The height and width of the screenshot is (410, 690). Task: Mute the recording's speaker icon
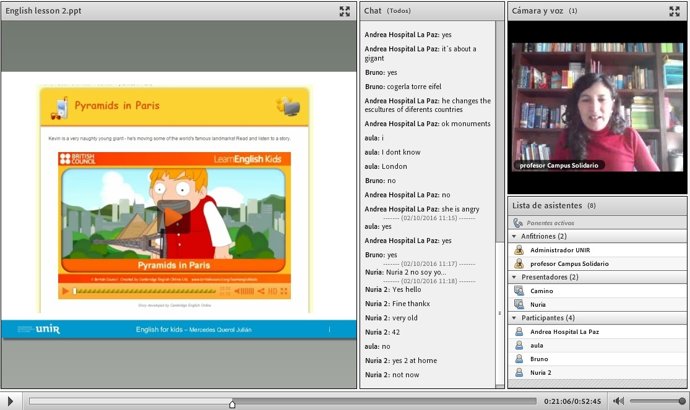[619, 401]
